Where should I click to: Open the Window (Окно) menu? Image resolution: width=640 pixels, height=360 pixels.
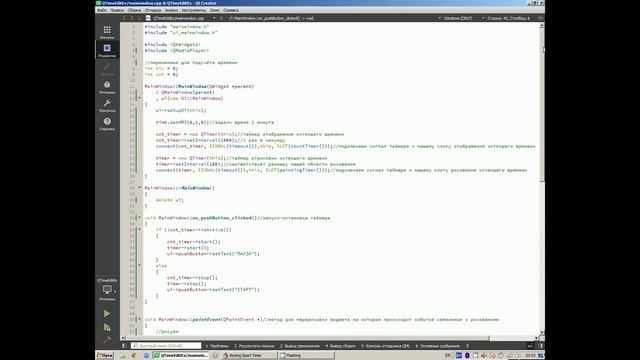coord(215,10)
